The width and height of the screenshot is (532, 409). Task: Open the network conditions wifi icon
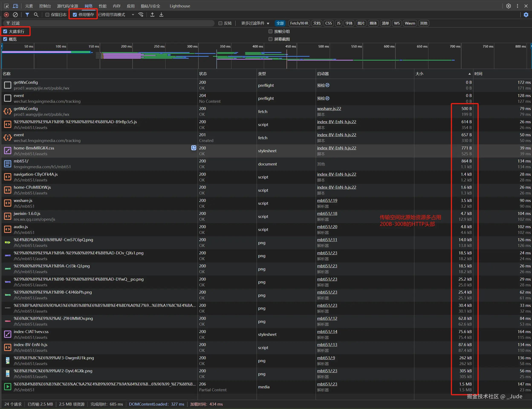(x=141, y=15)
